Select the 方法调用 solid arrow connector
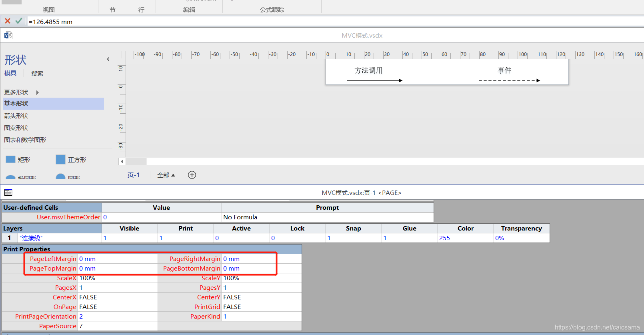Viewport: 644px width, 335px height. 374,80
